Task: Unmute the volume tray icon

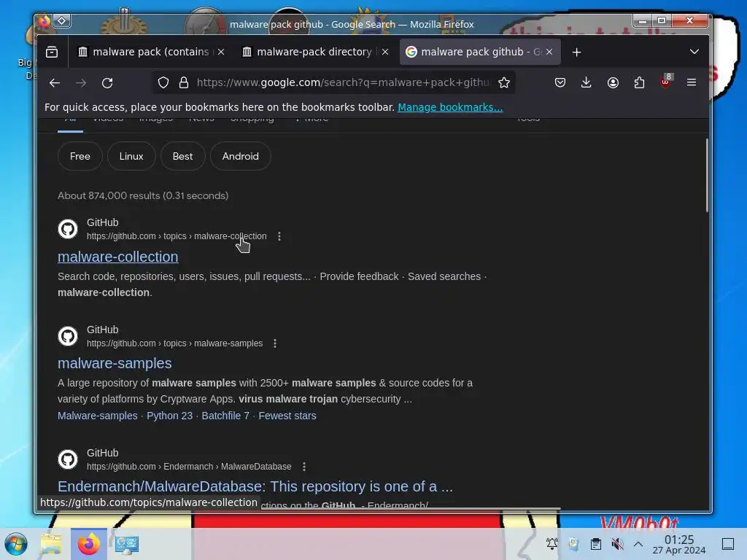Action: click(x=617, y=544)
